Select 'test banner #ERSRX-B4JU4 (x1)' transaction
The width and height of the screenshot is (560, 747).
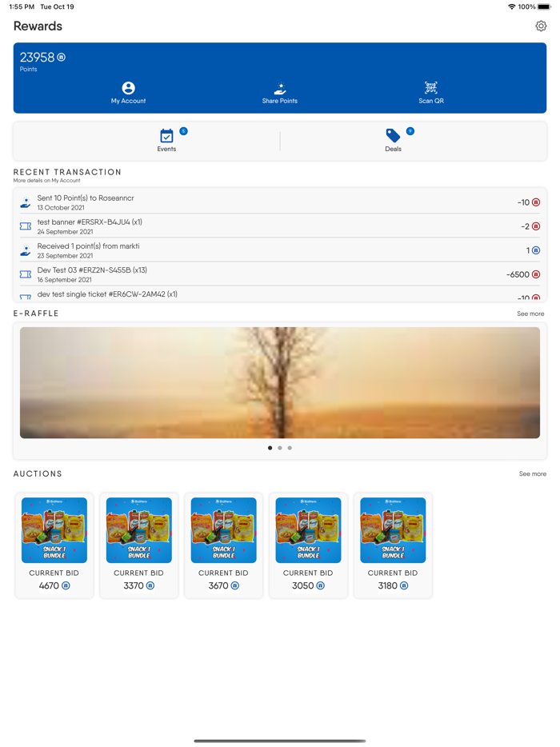coord(280,226)
